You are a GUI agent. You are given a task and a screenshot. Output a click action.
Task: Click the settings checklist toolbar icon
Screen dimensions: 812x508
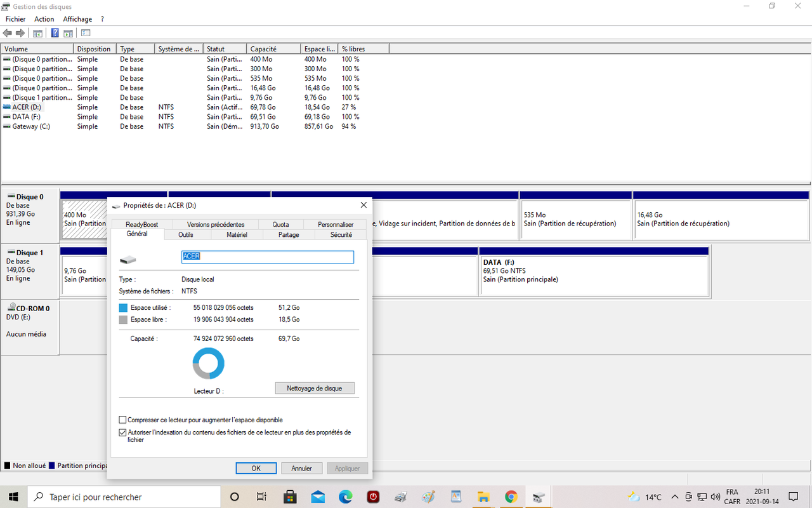(x=86, y=33)
